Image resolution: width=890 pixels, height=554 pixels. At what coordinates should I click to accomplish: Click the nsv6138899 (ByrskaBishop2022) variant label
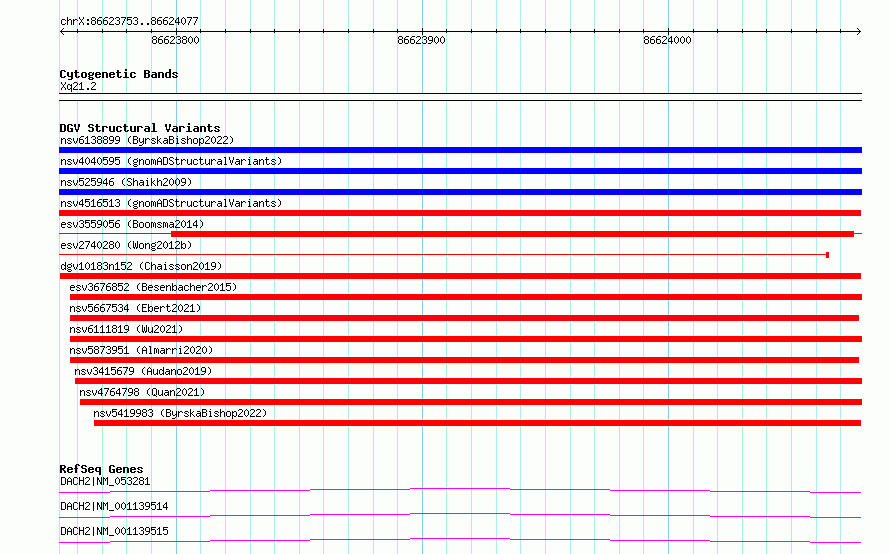click(x=147, y=140)
